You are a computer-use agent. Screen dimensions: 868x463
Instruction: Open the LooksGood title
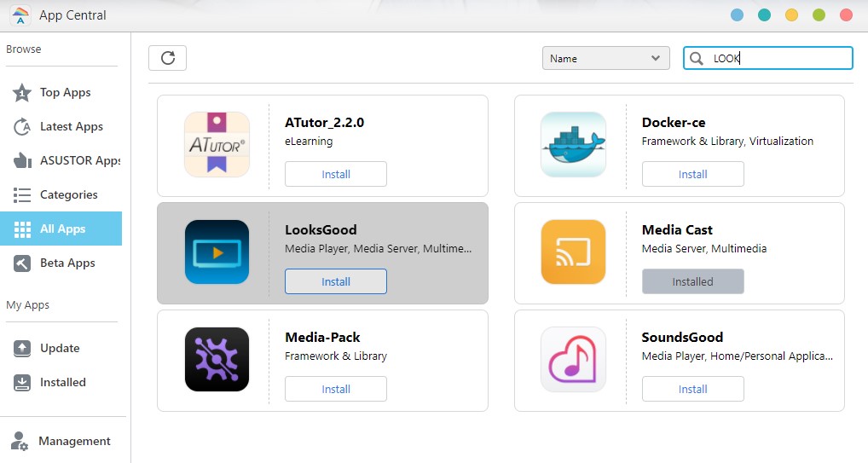[x=321, y=230]
